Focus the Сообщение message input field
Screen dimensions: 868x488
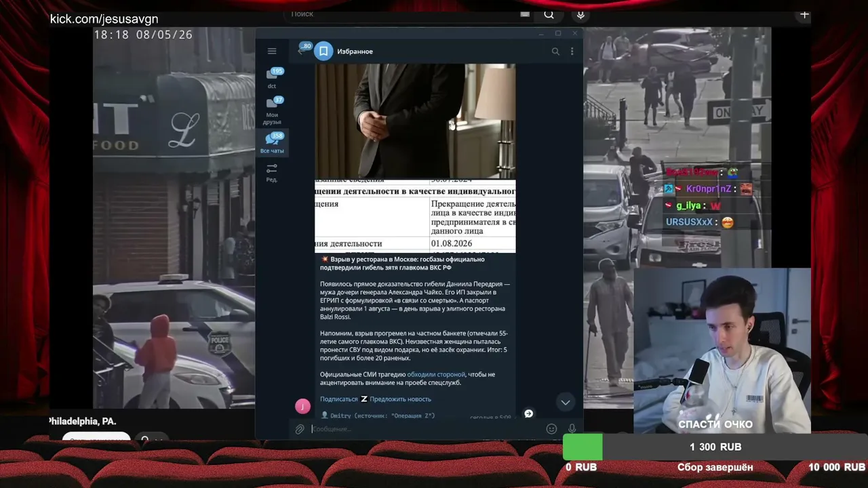point(426,429)
